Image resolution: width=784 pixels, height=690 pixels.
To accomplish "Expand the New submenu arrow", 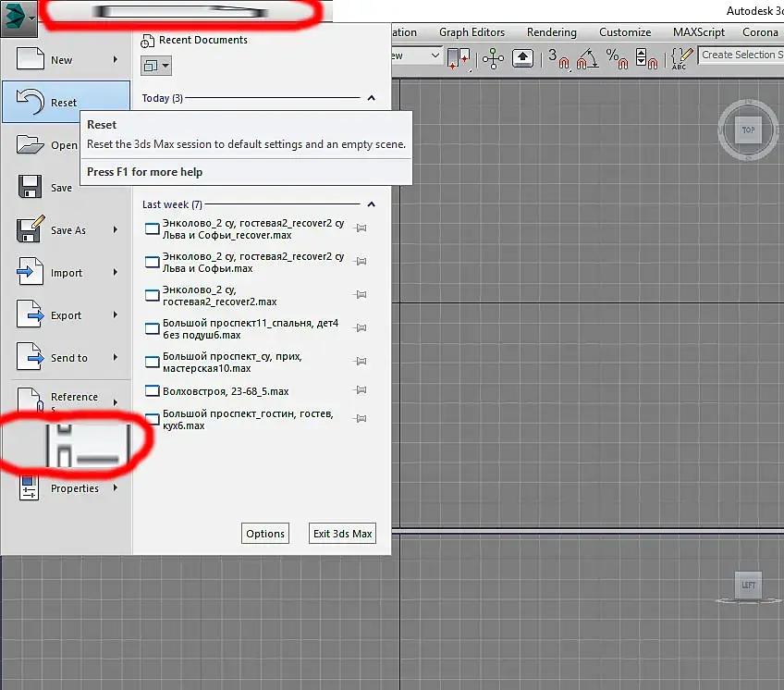I will (116, 59).
